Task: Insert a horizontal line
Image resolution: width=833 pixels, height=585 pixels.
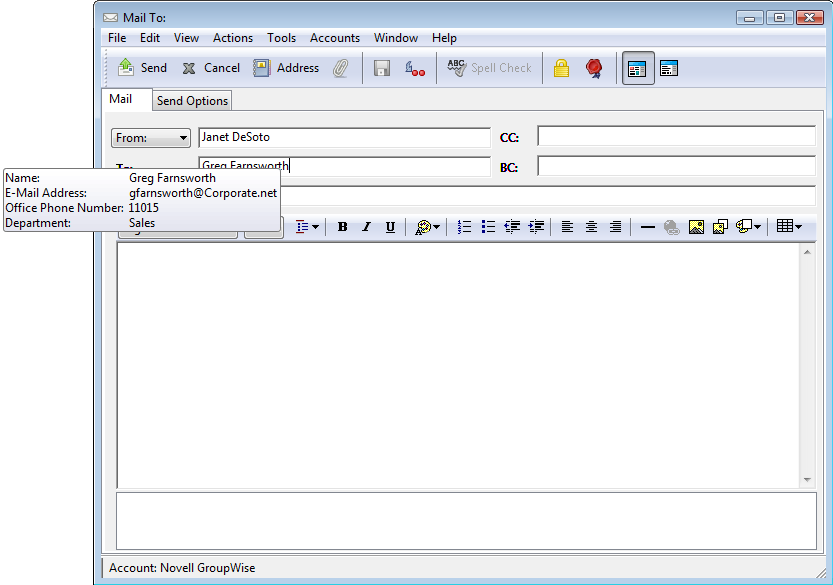Action: point(648,227)
